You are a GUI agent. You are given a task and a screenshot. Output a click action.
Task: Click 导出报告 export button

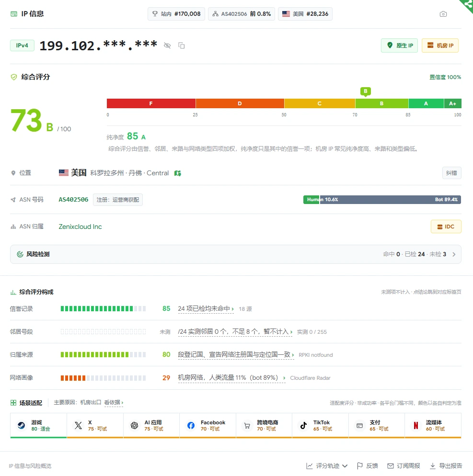click(x=446, y=466)
